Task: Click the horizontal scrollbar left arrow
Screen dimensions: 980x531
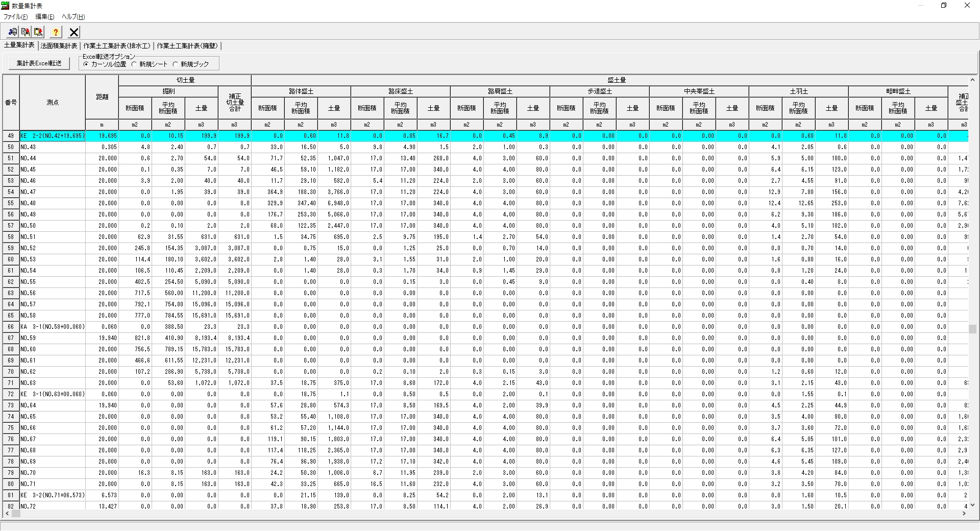Action: 7,513
